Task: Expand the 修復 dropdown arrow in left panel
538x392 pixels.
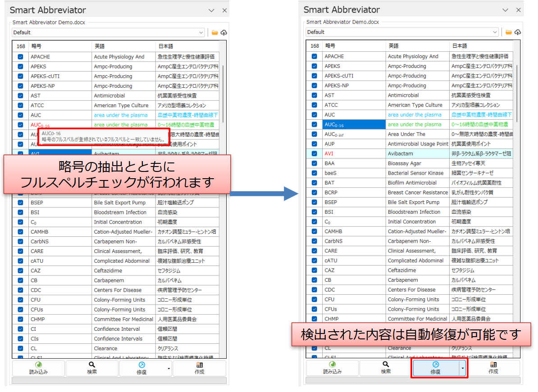Action: 169,368
